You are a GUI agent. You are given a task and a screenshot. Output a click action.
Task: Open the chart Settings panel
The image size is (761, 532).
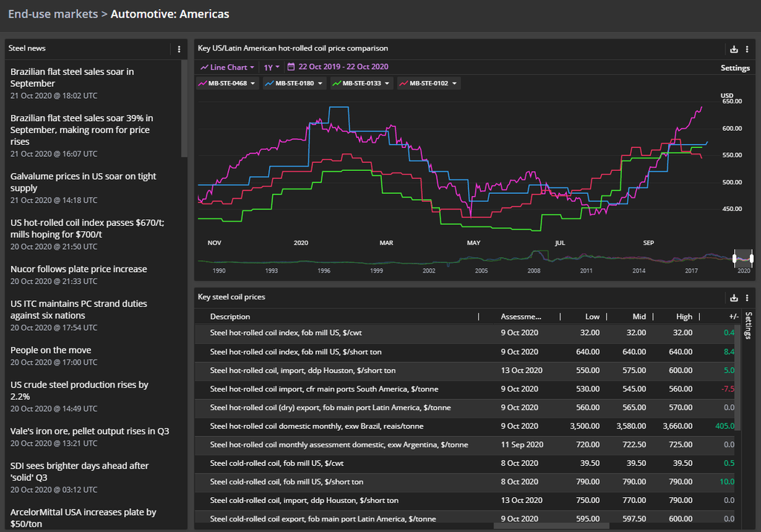(x=735, y=68)
